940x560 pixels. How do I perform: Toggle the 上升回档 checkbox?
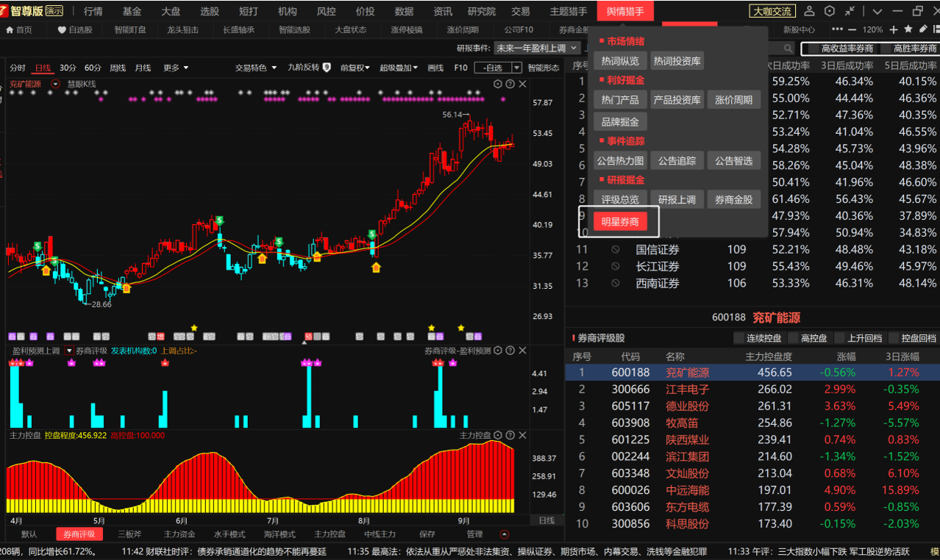[x=838, y=338]
